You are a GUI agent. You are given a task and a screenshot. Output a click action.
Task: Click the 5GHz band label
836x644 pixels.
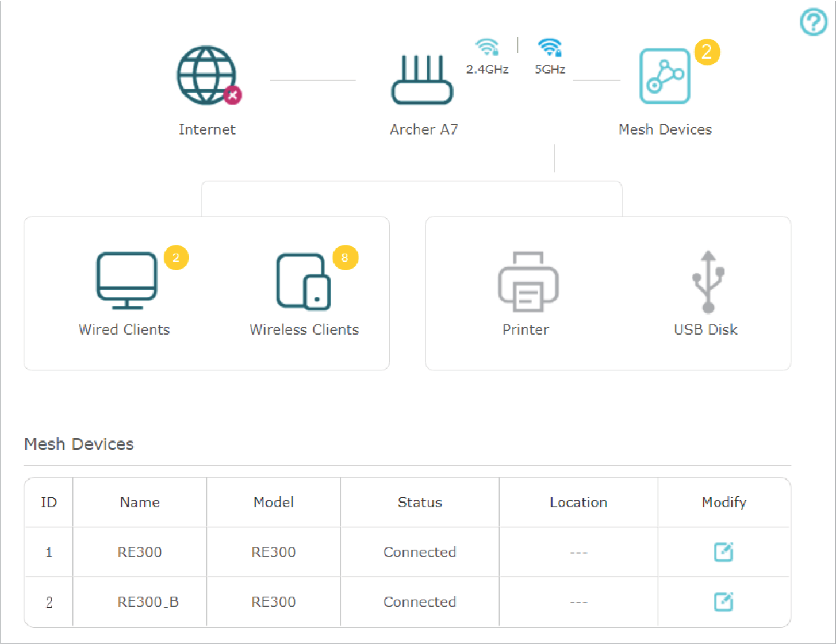550,70
